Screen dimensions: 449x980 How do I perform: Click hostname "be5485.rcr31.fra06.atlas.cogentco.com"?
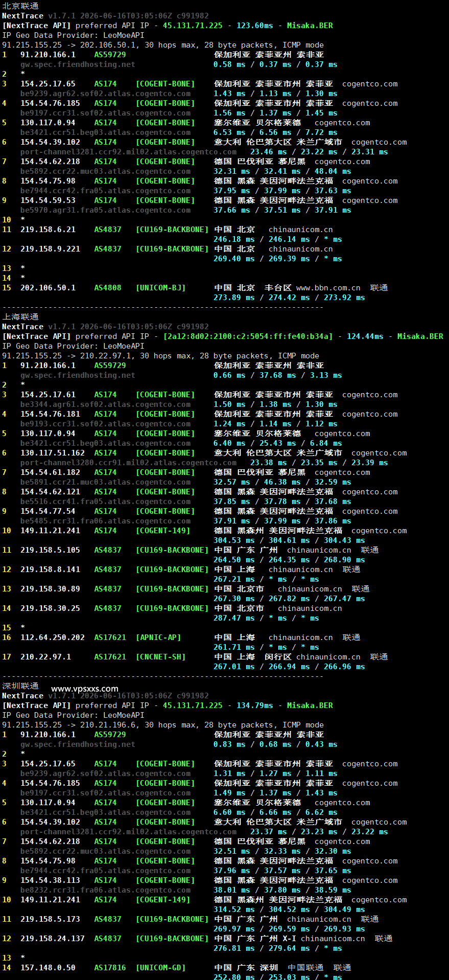[x=105, y=521]
